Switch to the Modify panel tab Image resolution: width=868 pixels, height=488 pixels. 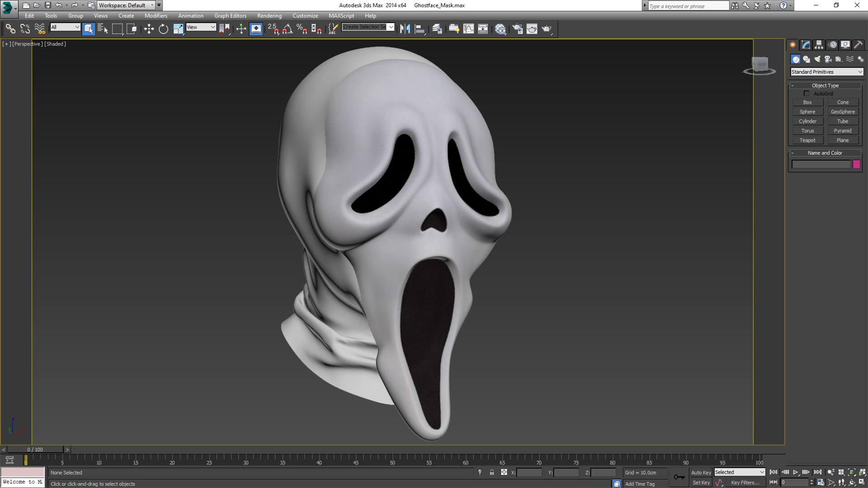click(x=806, y=45)
